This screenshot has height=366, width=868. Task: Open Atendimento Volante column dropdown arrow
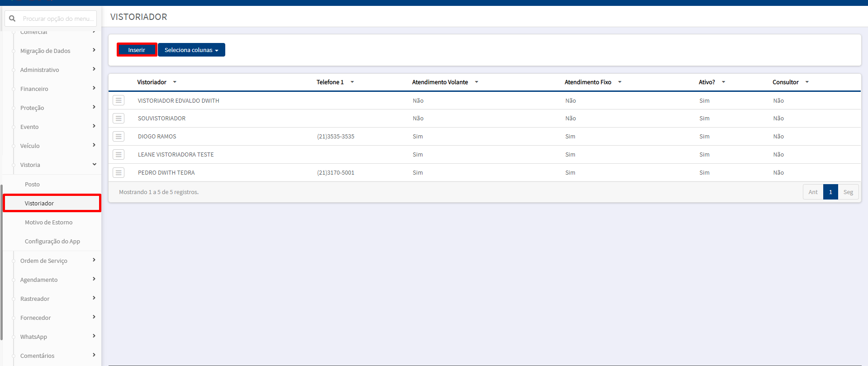click(476, 82)
